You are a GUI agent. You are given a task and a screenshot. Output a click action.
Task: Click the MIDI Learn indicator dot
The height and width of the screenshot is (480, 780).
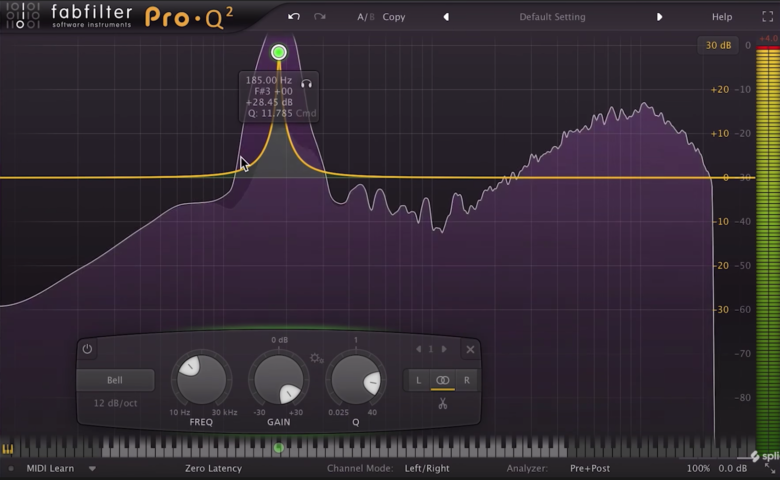pos(11,468)
